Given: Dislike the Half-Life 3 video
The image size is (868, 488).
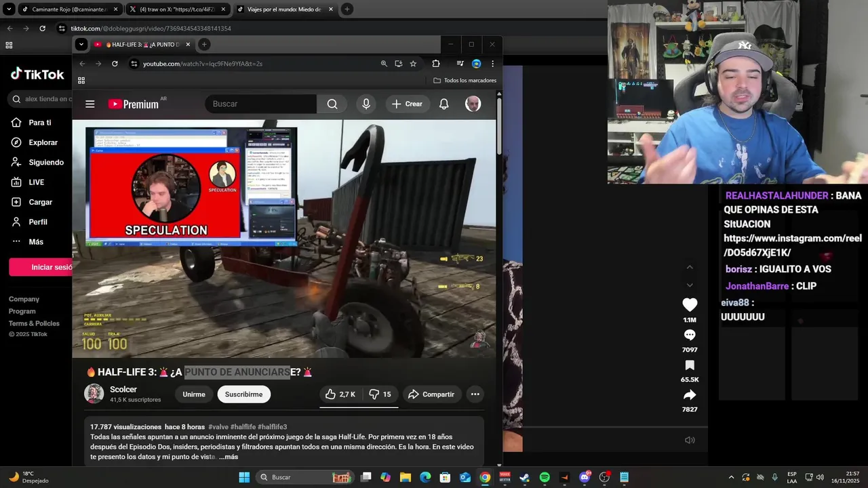Looking at the screenshot, I should pyautogui.click(x=380, y=394).
